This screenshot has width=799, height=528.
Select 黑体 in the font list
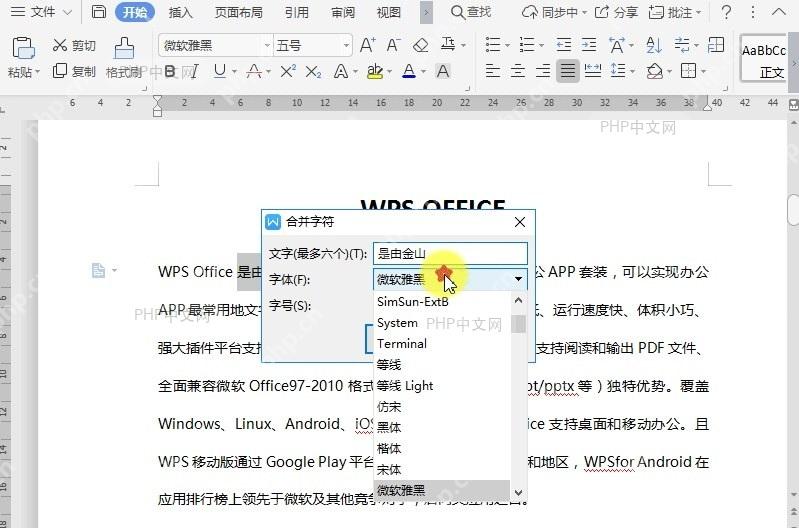tap(442, 427)
